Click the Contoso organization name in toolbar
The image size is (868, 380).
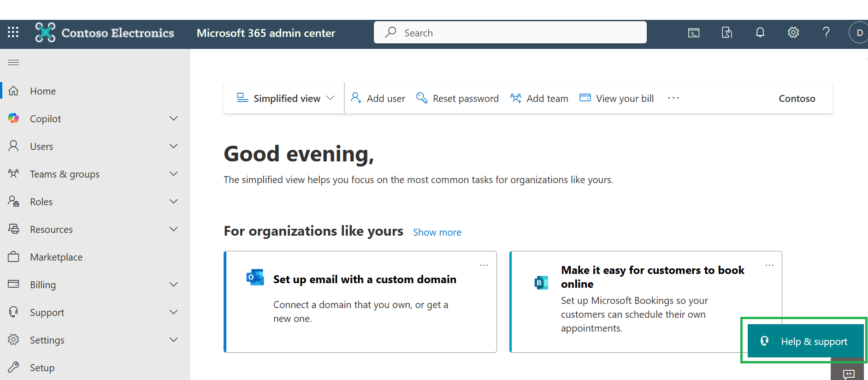coord(797,98)
